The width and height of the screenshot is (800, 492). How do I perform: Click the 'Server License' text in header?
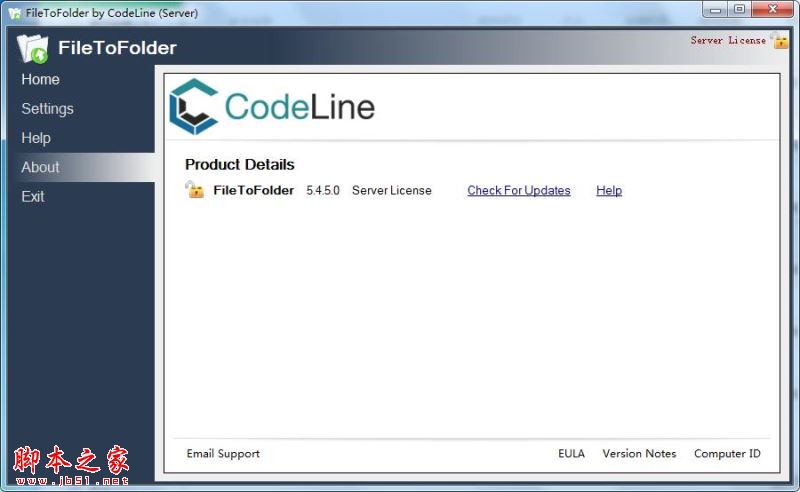click(728, 40)
